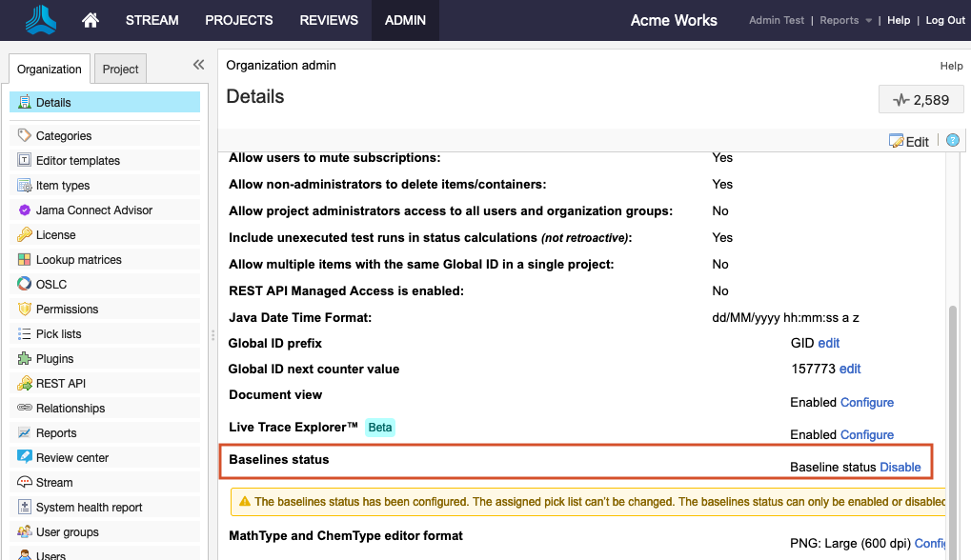Click the activity count 2,589 button
The width and height of the screenshot is (971, 560).
920,100
